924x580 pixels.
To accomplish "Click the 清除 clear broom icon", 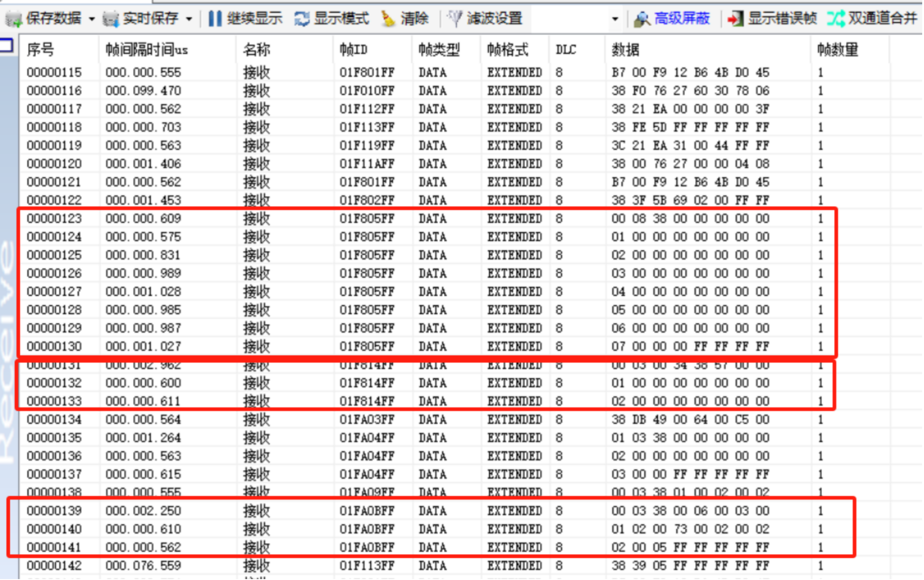I will tap(388, 19).
